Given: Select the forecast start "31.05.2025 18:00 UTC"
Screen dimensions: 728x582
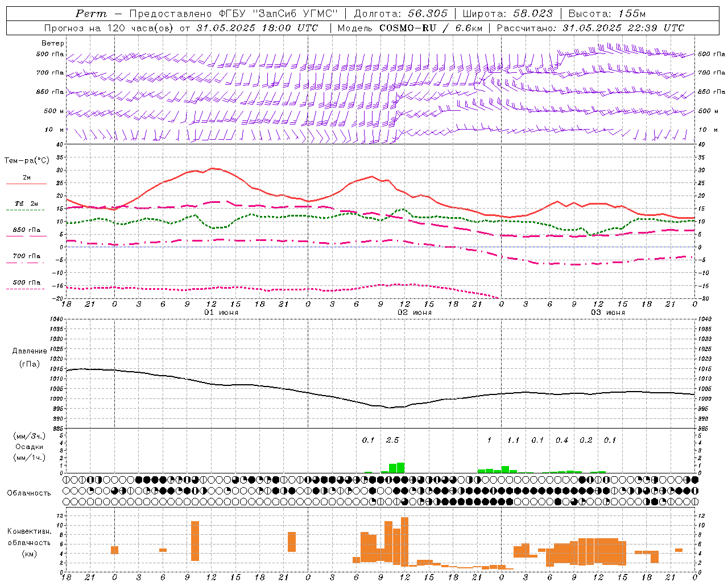Looking at the screenshot, I should click(x=258, y=27).
